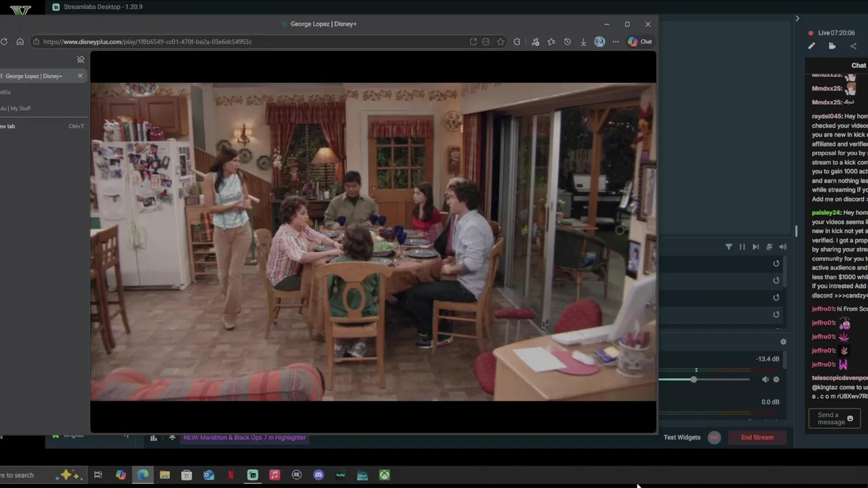This screenshot has width=868, height=488.
Task: Open the Edge profile avatar
Action: 599,41
